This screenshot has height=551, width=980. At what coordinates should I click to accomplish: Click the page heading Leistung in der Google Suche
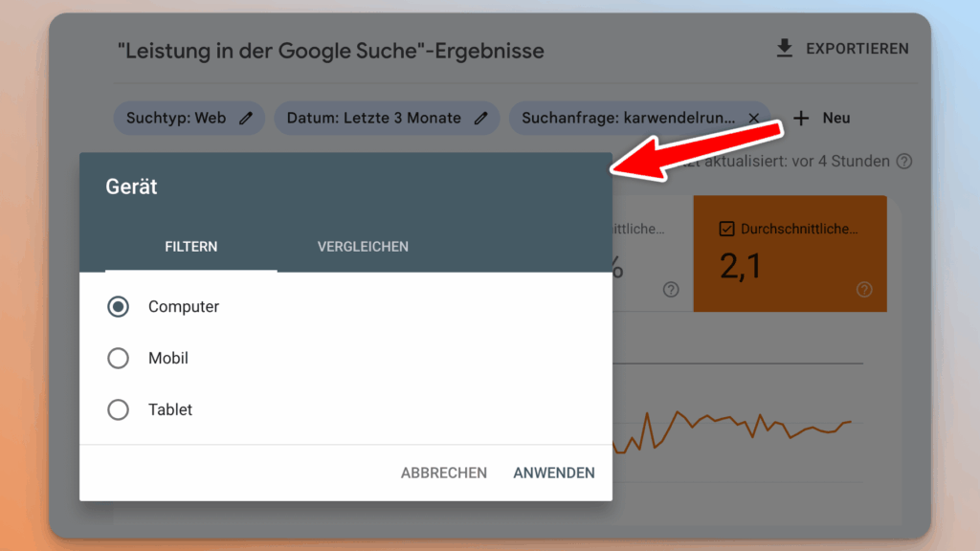330,51
